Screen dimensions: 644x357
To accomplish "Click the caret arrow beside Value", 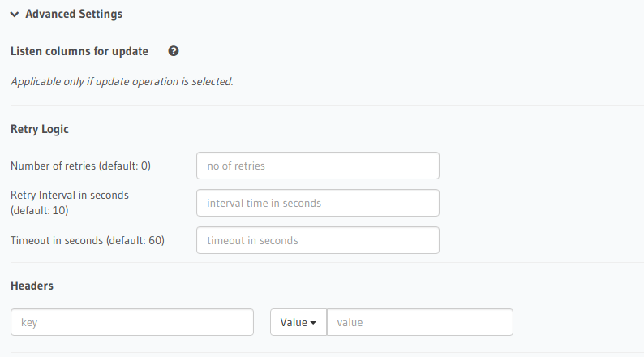I will point(313,323).
